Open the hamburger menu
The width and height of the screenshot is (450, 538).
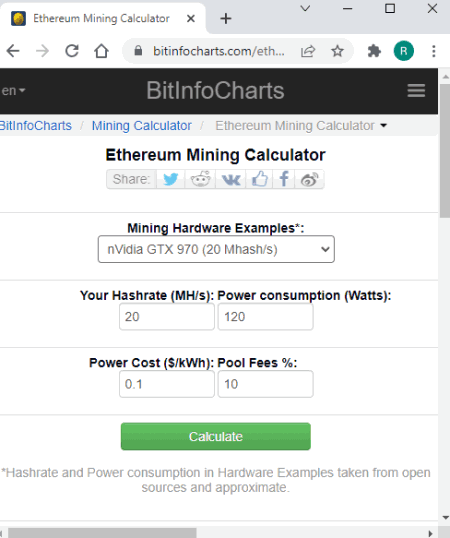click(x=416, y=91)
